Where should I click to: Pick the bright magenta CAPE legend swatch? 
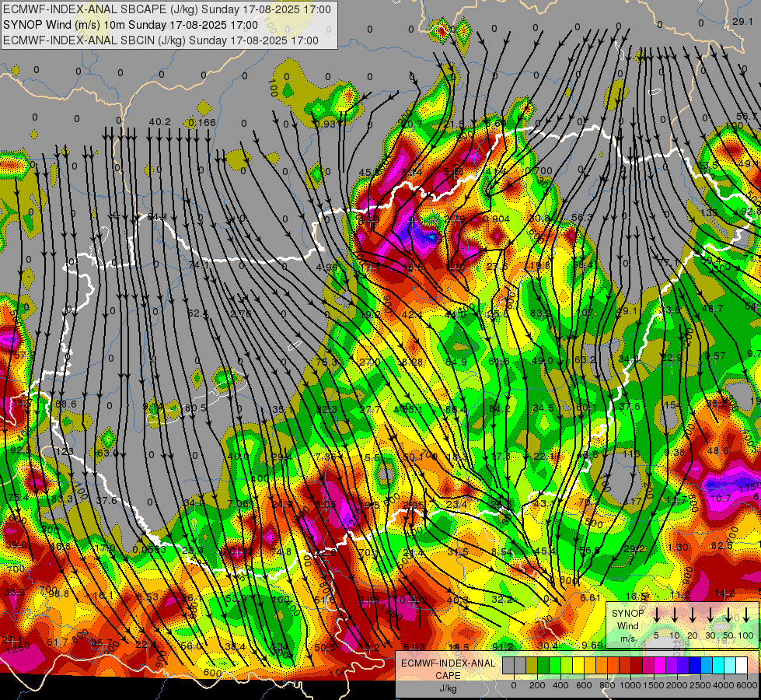660,665
